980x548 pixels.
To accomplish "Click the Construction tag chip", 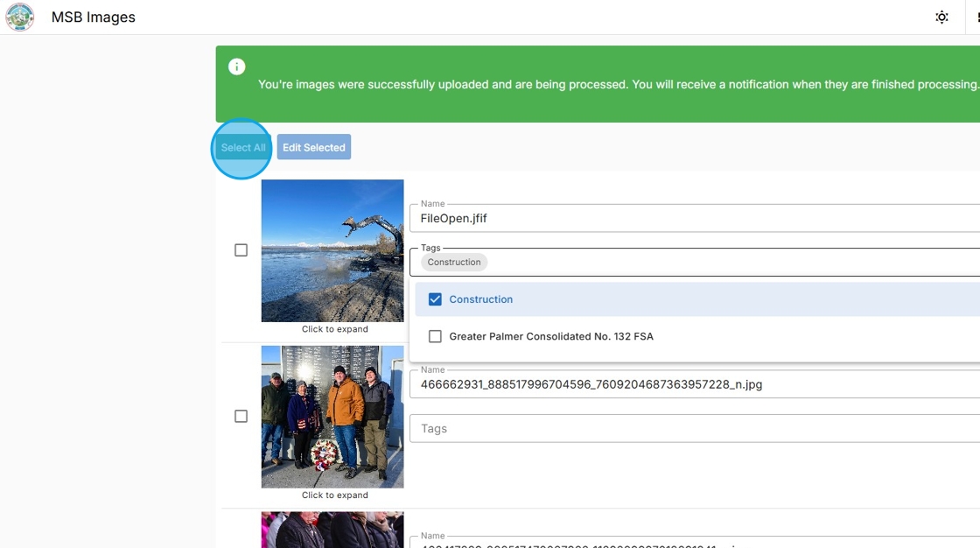I will pos(454,262).
